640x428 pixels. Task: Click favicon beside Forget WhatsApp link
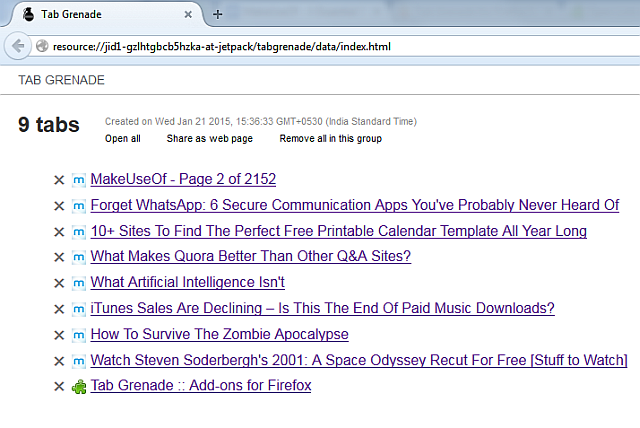click(x=79, y=206)
